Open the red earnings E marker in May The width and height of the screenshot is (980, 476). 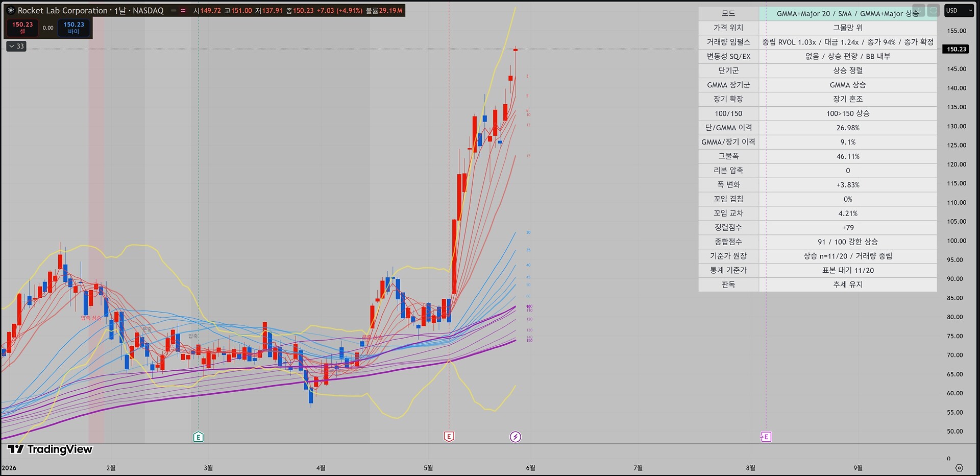coord(449,436)
